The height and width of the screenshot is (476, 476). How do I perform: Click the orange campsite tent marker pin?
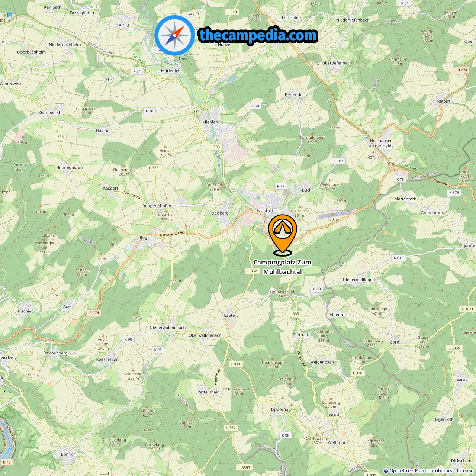283,234
